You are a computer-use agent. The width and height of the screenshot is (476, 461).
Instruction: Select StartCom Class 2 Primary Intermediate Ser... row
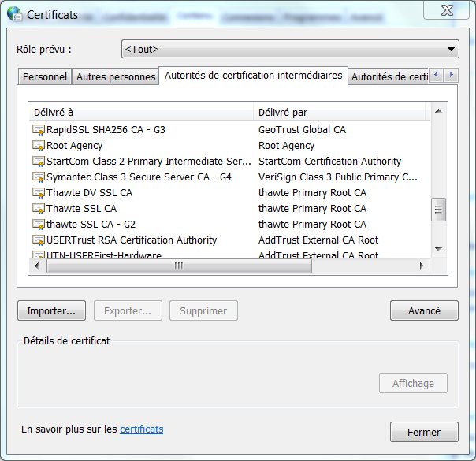[x=230, y=162]
